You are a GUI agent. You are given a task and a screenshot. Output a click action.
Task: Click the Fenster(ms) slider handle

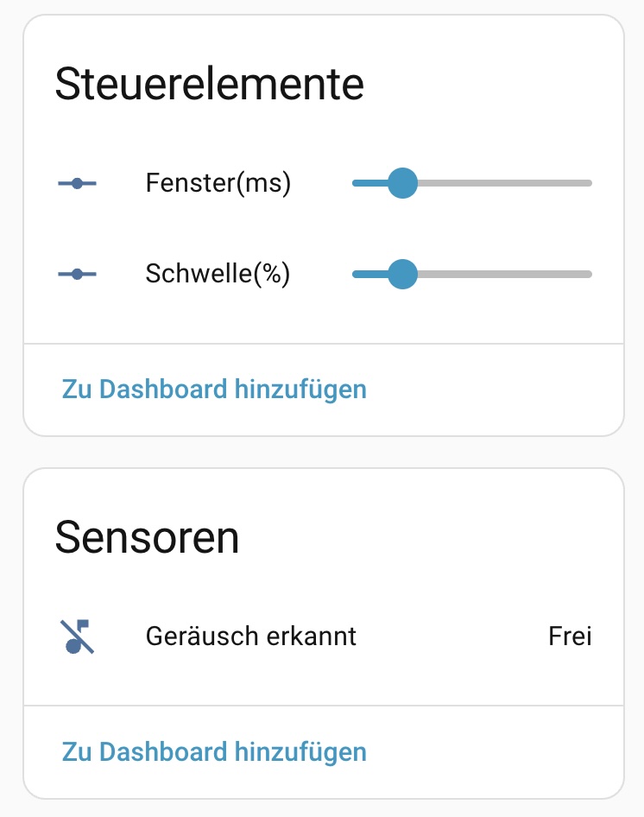click(402, 183)
